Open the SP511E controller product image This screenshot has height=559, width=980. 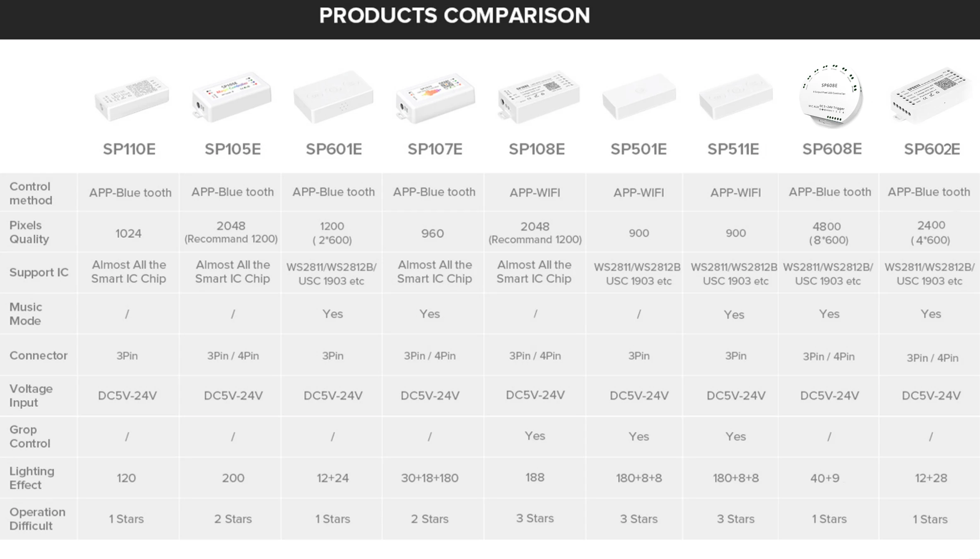736,97
